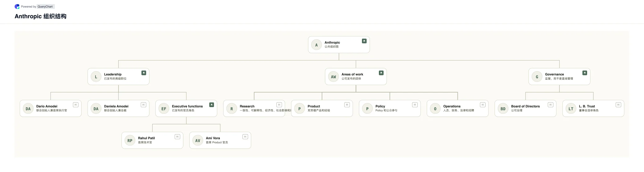Click the 董事会选举角色 subtitle
The image size is (644, 172).
589,111
